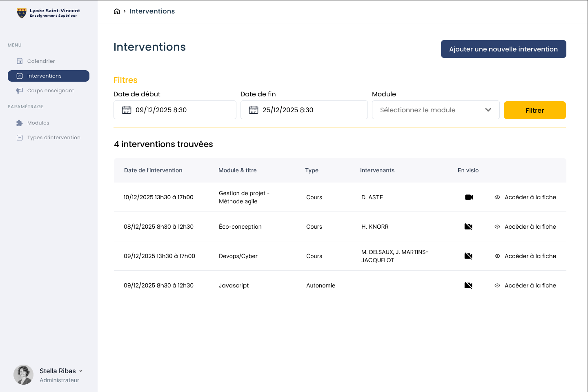Click eye icon in Devops/Cyber row
This screenshot has width=588, height=392.
[497, 256]
